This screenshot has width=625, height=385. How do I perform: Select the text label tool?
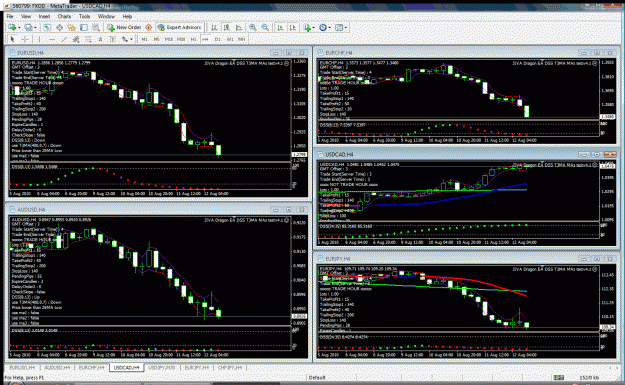[112, 39]
